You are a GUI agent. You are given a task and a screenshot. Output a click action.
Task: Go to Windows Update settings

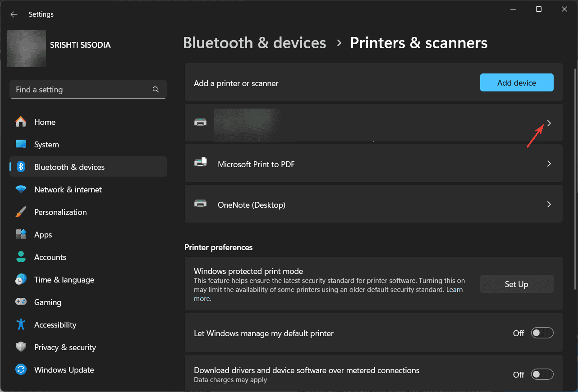click(88, 370)
